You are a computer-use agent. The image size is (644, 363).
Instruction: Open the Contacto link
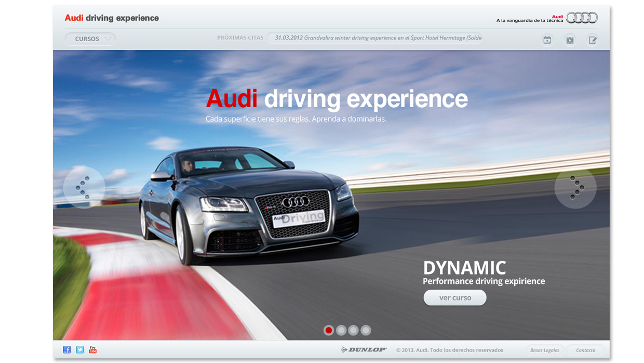[x=585, y=350]
